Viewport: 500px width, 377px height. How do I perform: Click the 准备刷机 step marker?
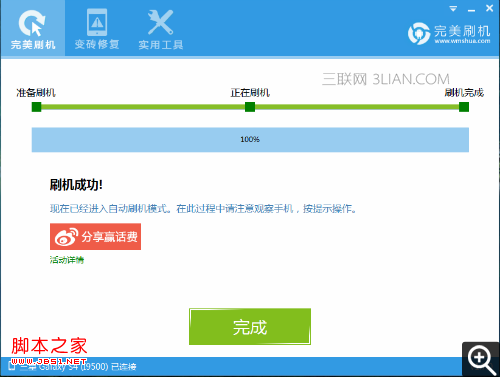pyautogui.click(x=36, y=107)
